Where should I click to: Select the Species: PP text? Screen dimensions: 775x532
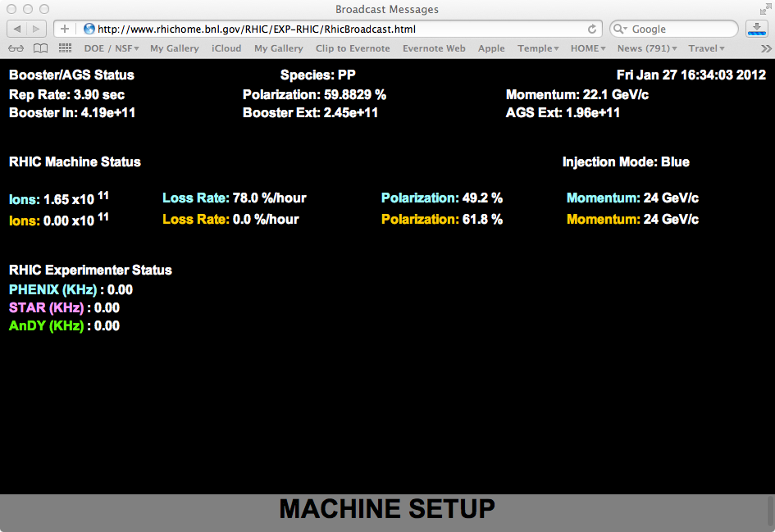(x=318, y=75)
